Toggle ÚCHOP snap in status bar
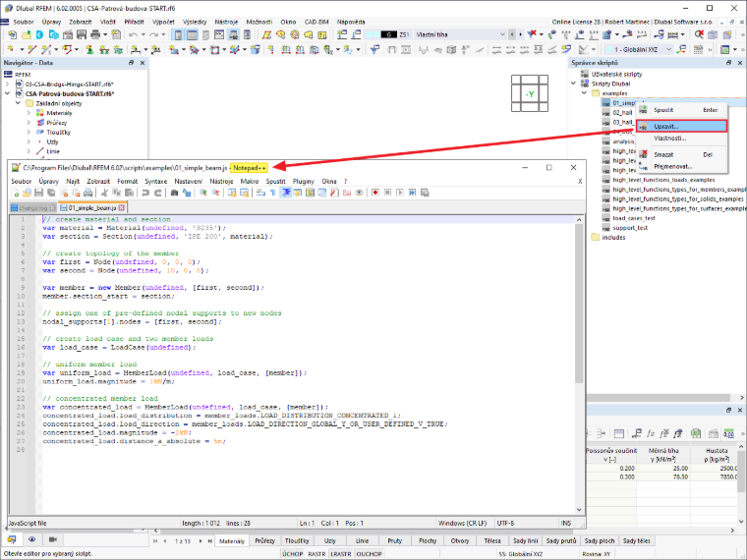This screenshot has height=560, width=747. pyautogui.click(x=293, y=554)
